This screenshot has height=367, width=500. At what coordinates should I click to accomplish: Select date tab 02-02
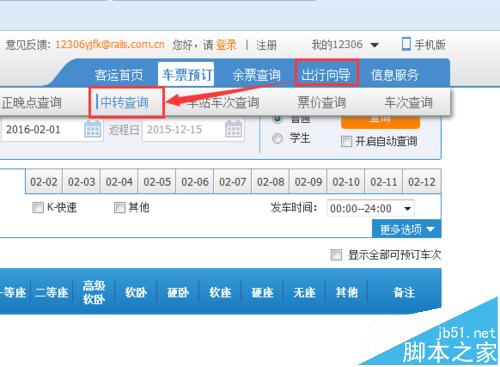pos(44,182)
